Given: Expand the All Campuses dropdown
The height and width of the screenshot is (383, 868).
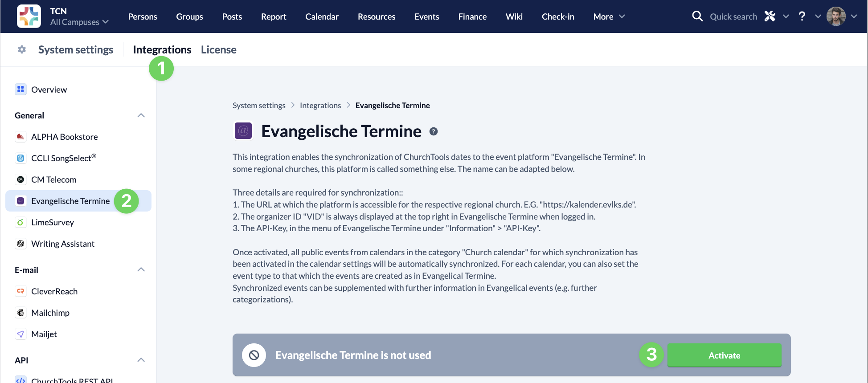Looking at the screenshot, I should pos(79,22).
